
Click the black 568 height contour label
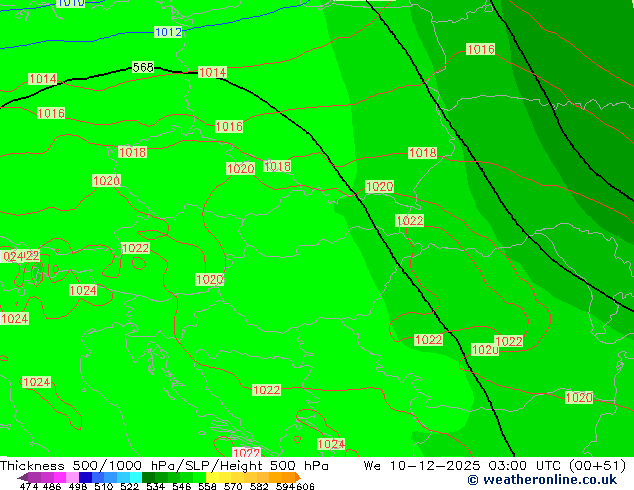pyautogui.click(x=143, y=67)
